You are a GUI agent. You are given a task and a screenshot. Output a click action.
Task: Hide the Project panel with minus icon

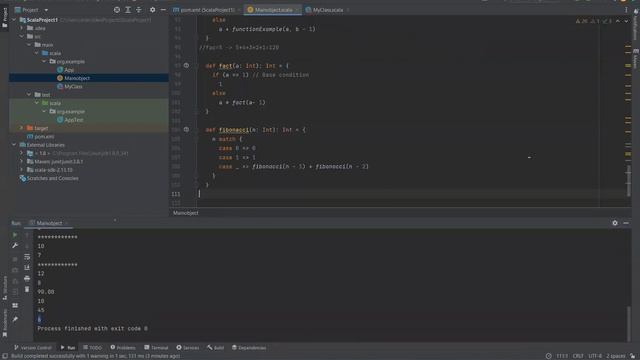point(163,10)
